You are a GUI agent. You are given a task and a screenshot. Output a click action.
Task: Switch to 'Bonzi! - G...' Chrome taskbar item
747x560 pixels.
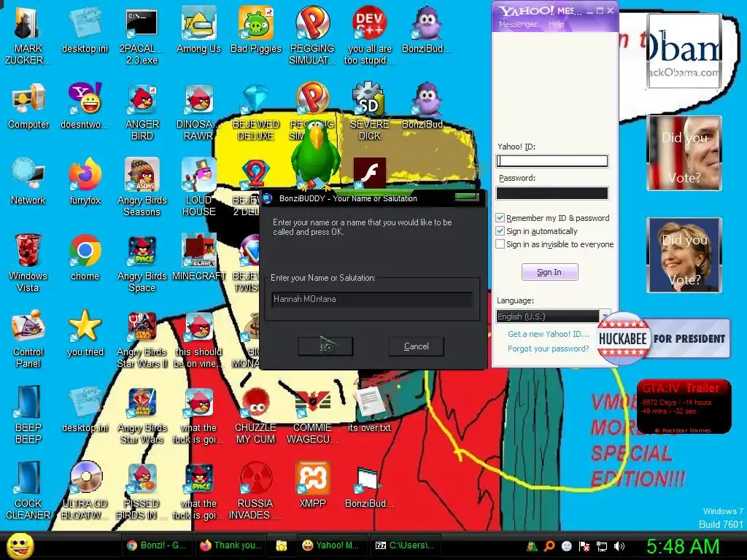157,545
